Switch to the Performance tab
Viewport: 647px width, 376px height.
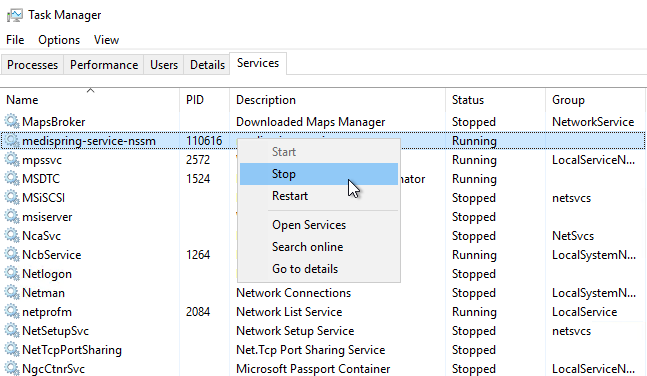[x=104, y=65]
